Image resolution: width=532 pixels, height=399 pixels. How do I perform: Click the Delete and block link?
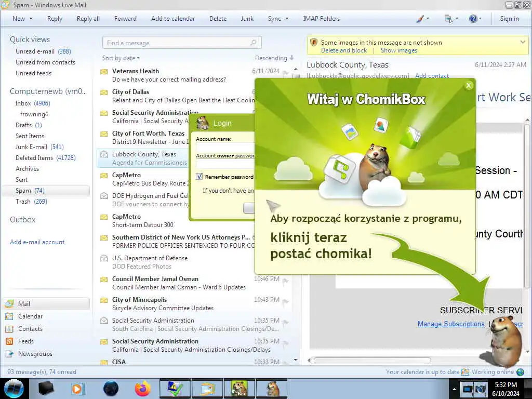point(344,50)
